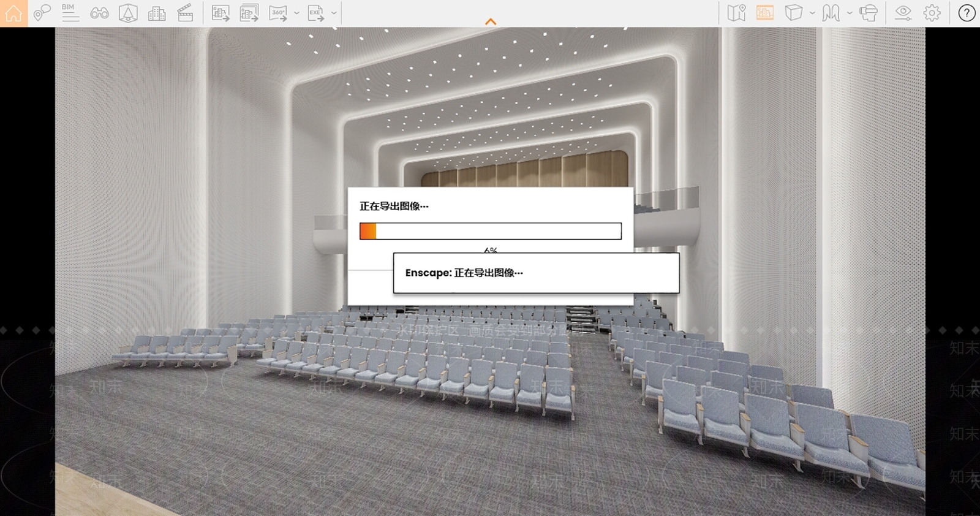Viewport: 980px width, 516px height.
Task: Click the cube projection icon
Action: (x=794, y=13)
